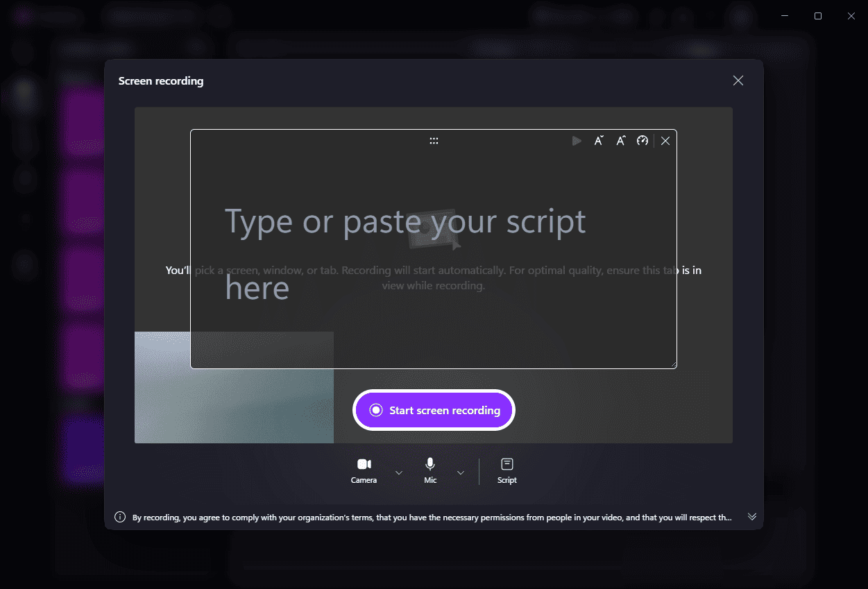Image resolution: width=868 pixels, height=589 pixels.
Task: Open the microphone selection dropdown
Action: [x=460, y=472]
